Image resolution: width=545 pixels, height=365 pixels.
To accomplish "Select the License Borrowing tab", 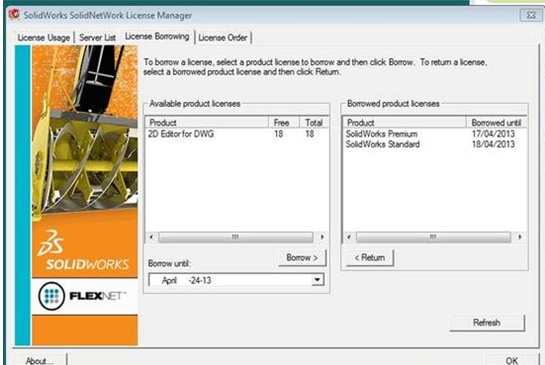I will (x=157, y=36).
